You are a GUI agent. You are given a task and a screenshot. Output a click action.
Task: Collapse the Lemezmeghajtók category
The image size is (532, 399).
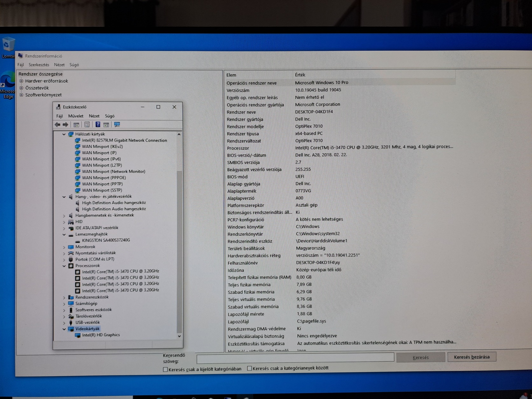(x=64, y=234)
